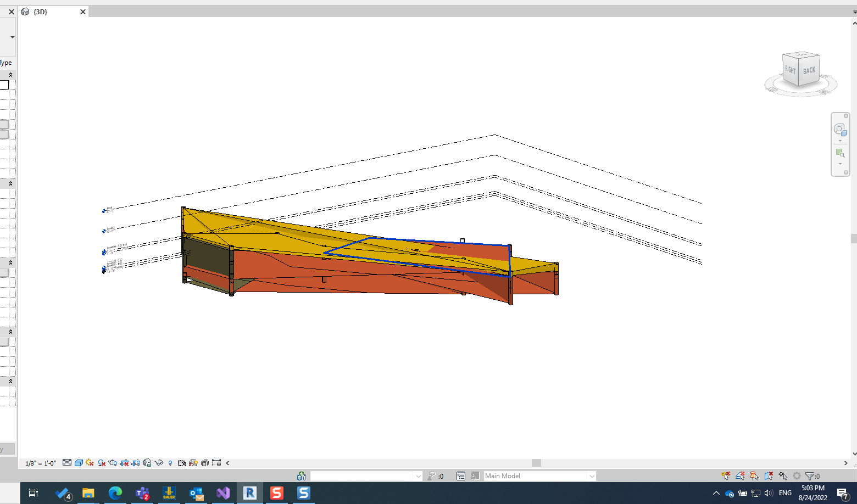The width and height of the screenshot is (857, 504).
Task: Toggle Drag Elements on Selection icon
Action: point(783,476)
